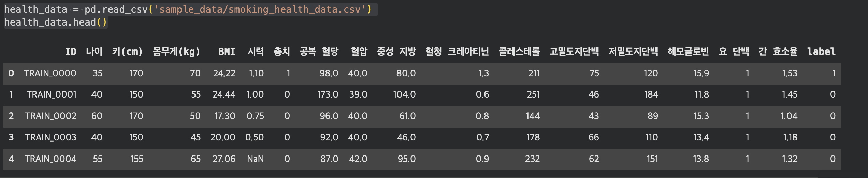Select the 콜레스테롤 column header

click(x=519, y=51)
